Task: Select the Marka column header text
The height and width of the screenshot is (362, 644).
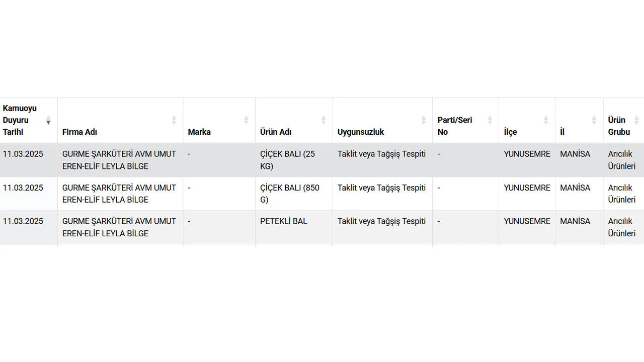Action: click(x=199, y=132)
